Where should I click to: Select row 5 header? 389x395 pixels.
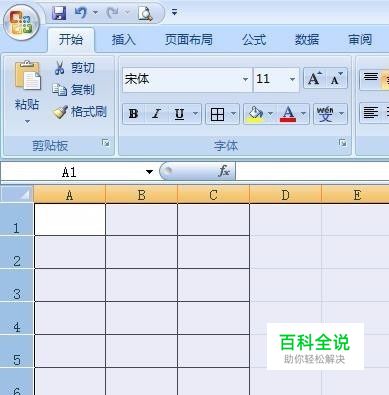point(17,351)
